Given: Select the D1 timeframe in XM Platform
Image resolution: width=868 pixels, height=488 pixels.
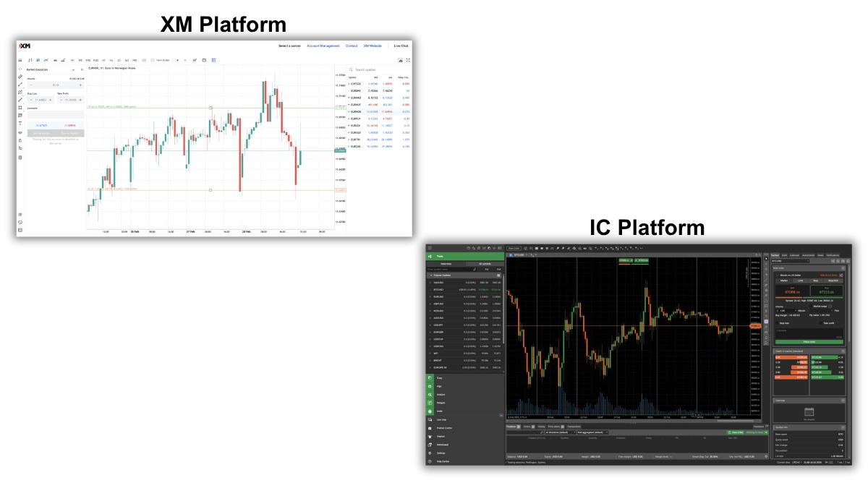Looking at the screenshot, I should pyautogui.click(x=119, y=60).
